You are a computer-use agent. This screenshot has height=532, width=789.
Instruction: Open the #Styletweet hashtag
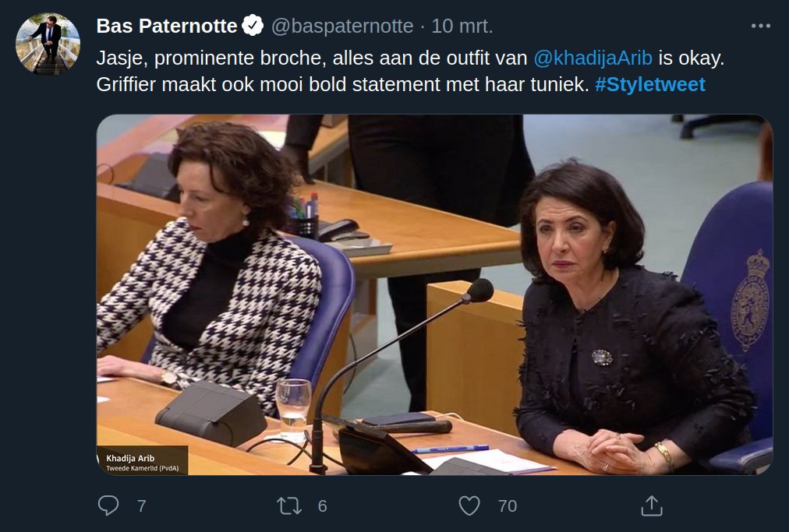[650, 84]
